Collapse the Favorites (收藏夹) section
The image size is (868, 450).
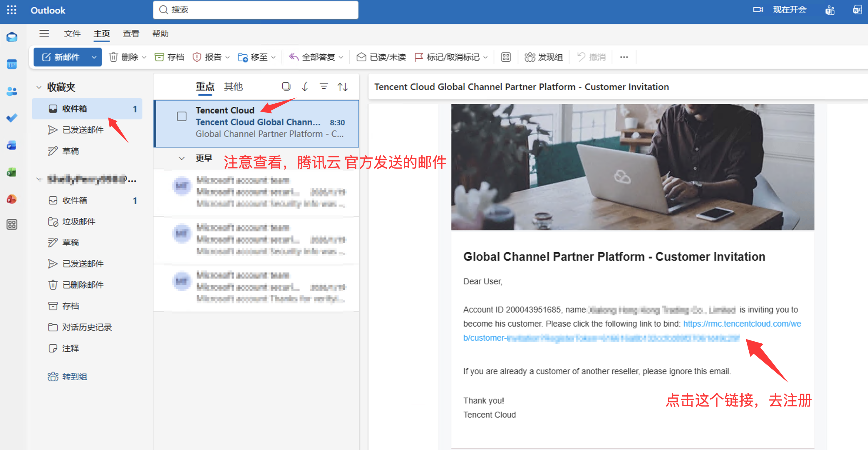coord(39,87)
